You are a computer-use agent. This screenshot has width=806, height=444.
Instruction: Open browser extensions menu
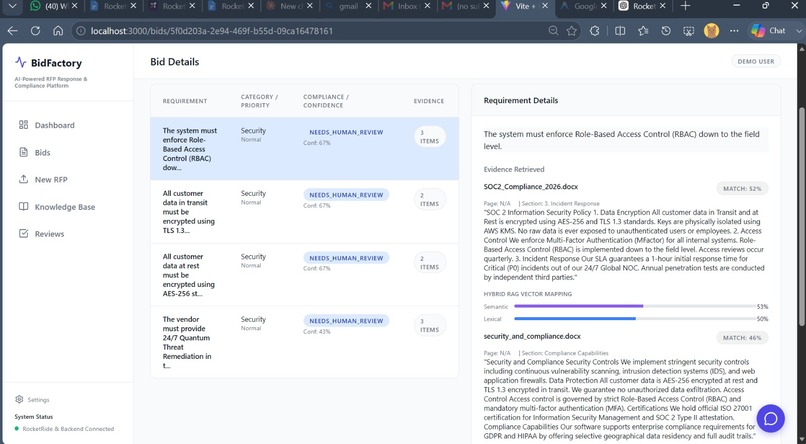click(x=595, y=31)
